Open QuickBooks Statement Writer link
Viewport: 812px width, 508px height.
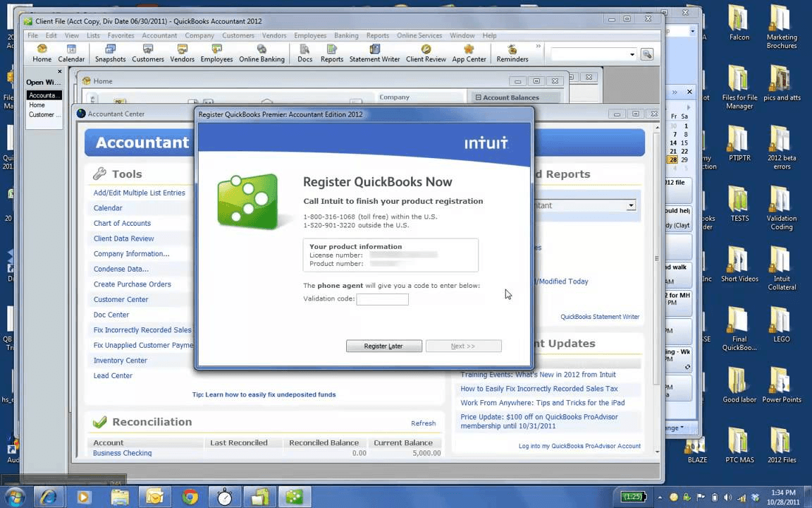click(x=600, y=317)
